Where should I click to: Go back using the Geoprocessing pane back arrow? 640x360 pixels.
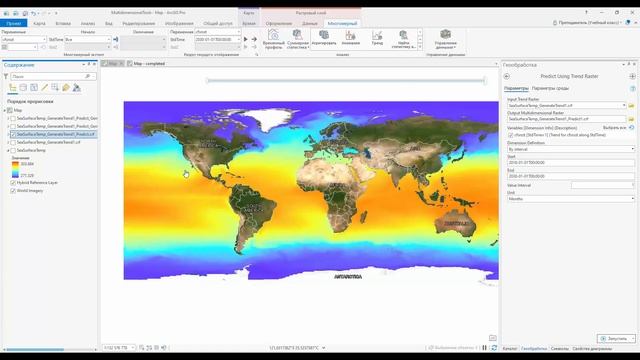[507, 76]
